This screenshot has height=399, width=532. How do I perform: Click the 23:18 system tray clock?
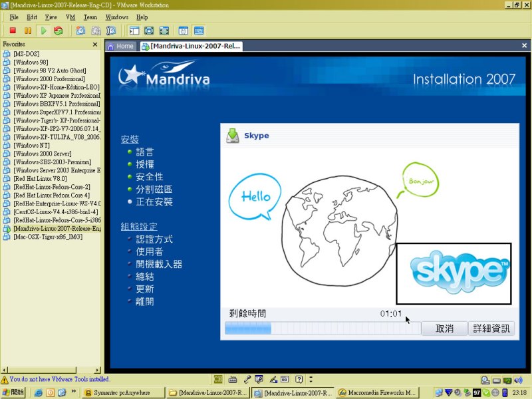519,393
